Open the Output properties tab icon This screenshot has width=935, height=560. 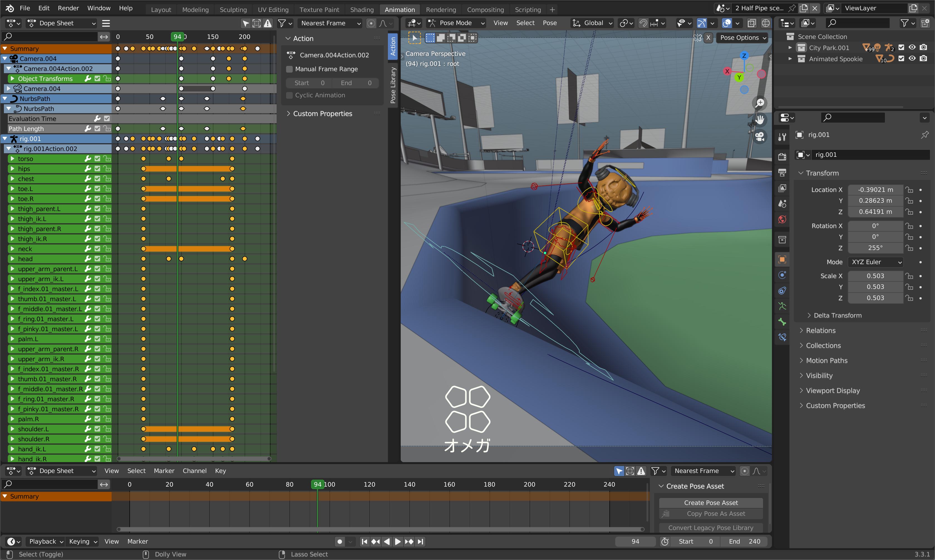[x=782, y=172]
